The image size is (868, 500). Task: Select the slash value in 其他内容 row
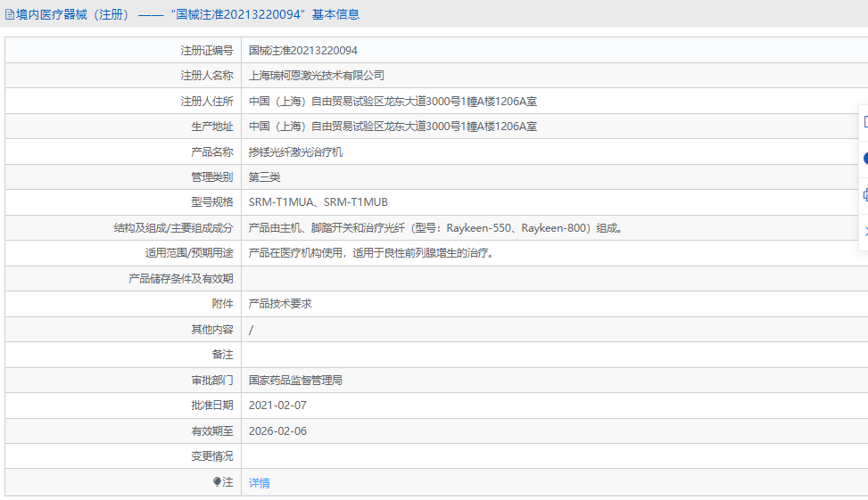point(251,330)
